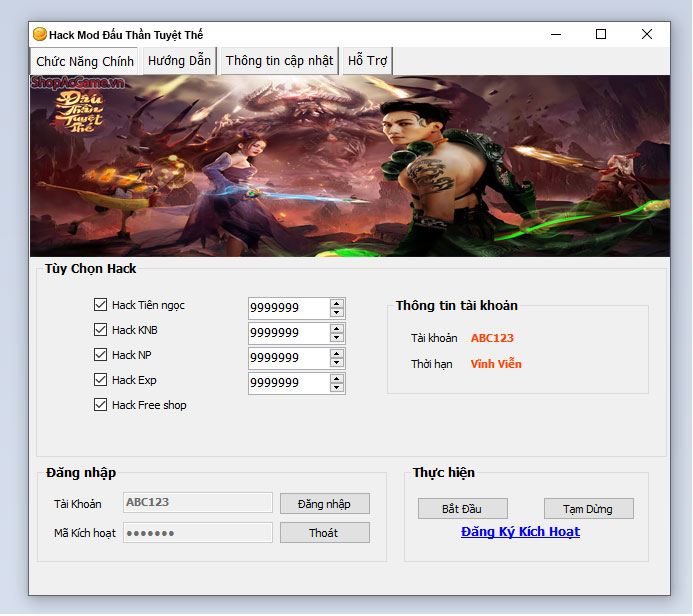The height and width of the screenshot is (616, 693).
Task: Click the Đăng nhập button
Action: [x=324, y=504]
